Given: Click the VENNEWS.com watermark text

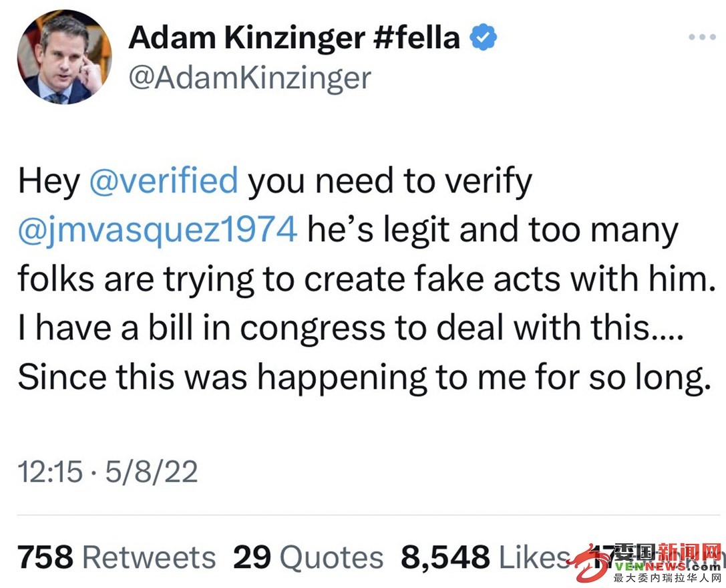Looking at the screenshot, I should [668, 567].
